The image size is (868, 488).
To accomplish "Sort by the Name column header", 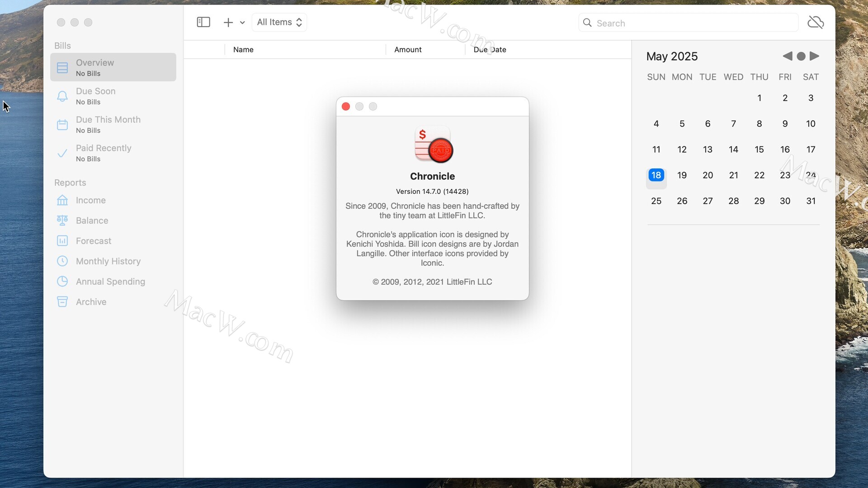I will coord(305,50).
